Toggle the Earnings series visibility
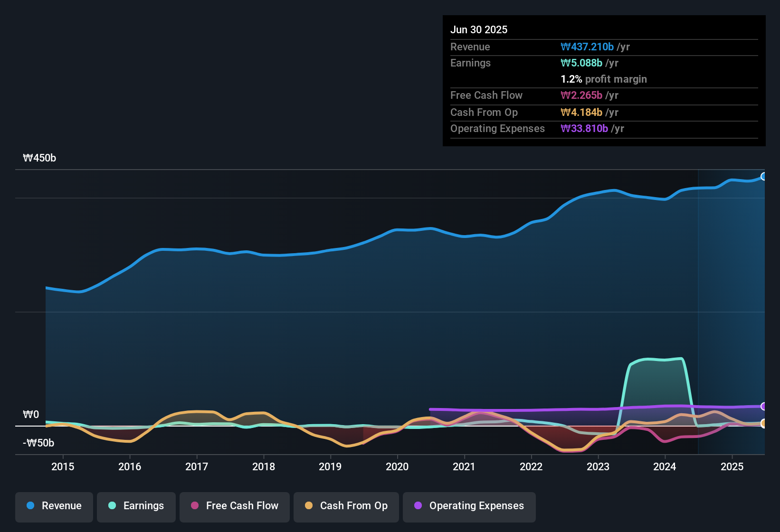 (136, 507)
